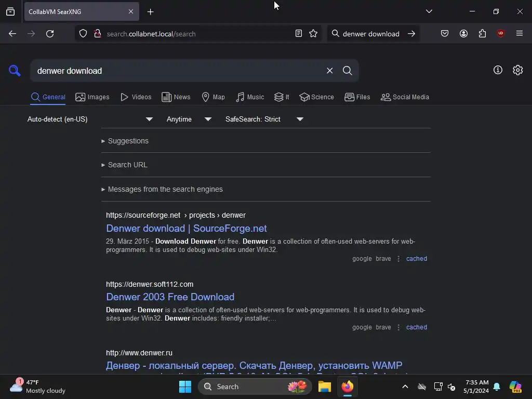This screenshot has width=532, height=399.
Task: Open the muted volume tray icon
Action: pos(451,387)
